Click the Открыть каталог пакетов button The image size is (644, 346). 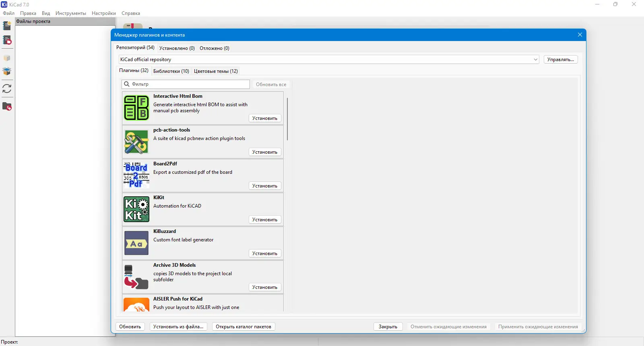[244, 327]
